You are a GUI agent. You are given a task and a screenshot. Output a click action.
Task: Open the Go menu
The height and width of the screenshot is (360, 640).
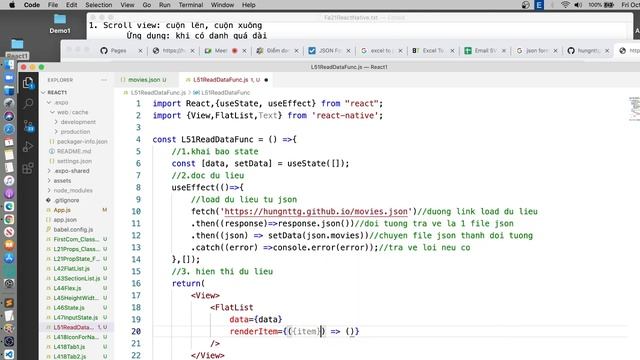pos(147,5)
